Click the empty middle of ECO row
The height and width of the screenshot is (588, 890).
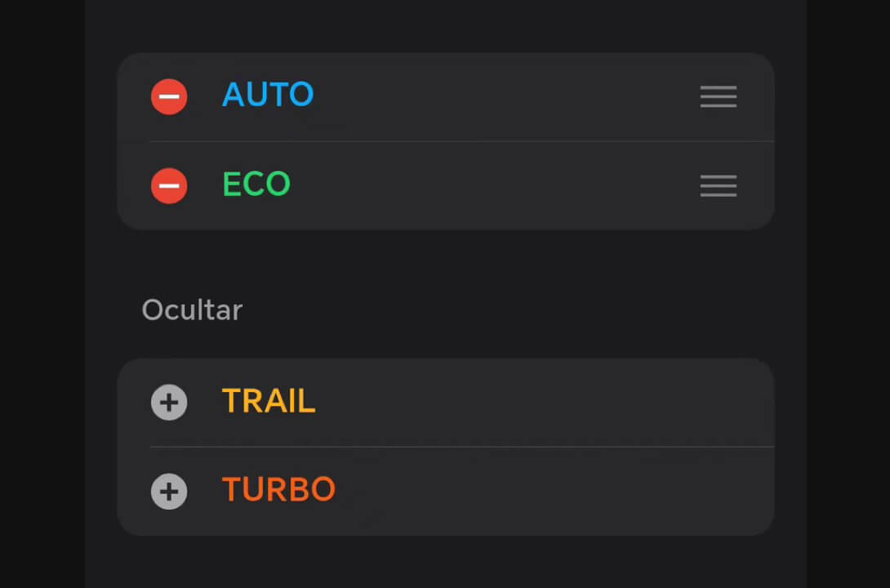(490, 186)
